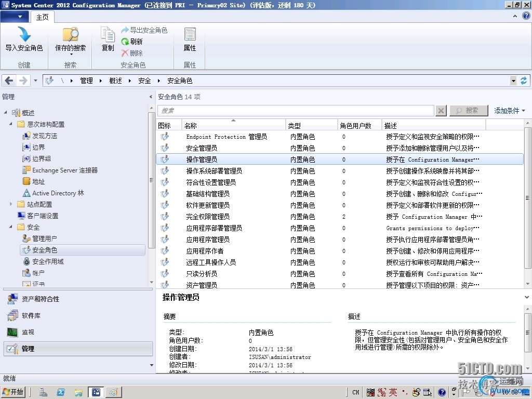The image size is (532, 399).
Task: Click the CH language indicator in tray
Action: point(355,392)
